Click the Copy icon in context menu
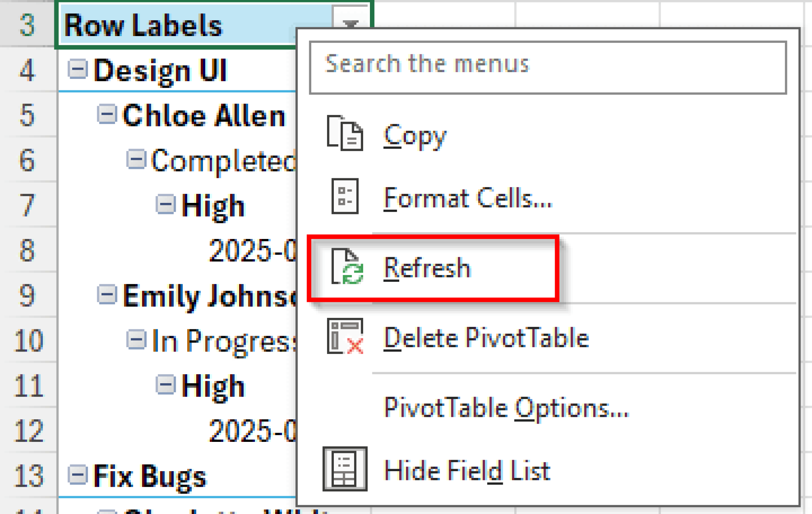This screenshot has width=812, height=514. (x=345, y=134)
